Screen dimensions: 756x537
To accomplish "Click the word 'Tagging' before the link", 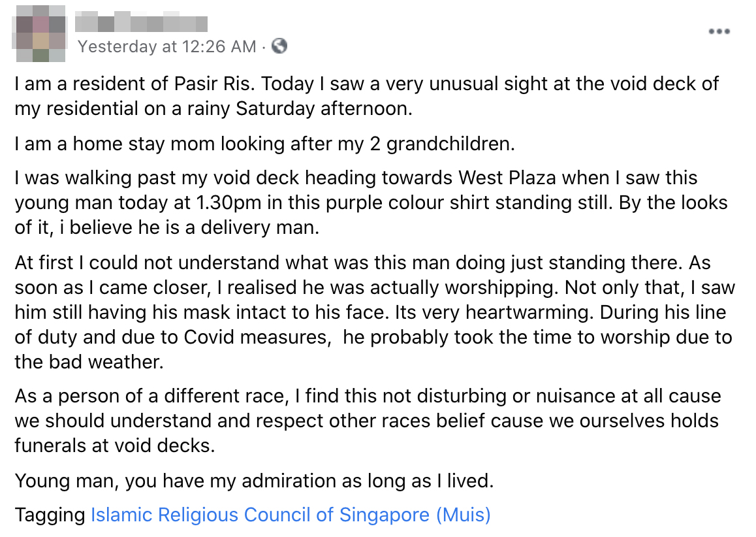I will click(x=50, y=515).
